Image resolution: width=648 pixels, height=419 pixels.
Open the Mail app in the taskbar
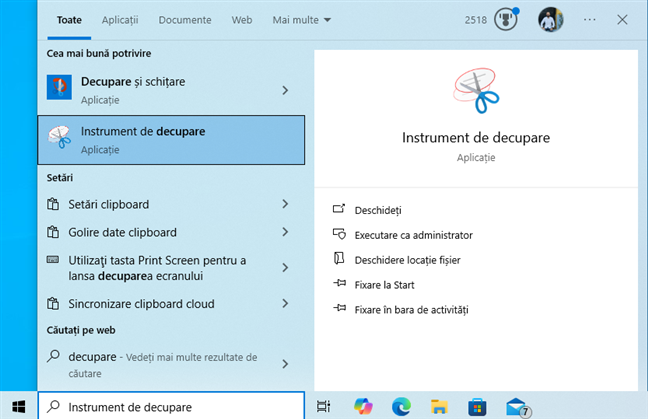(x=516, y=406)
